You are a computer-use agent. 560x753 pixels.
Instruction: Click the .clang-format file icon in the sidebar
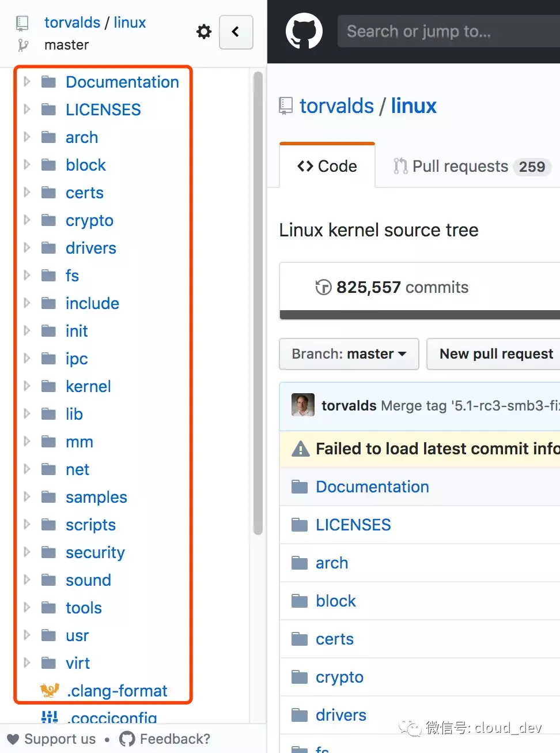tap(50, 690)
